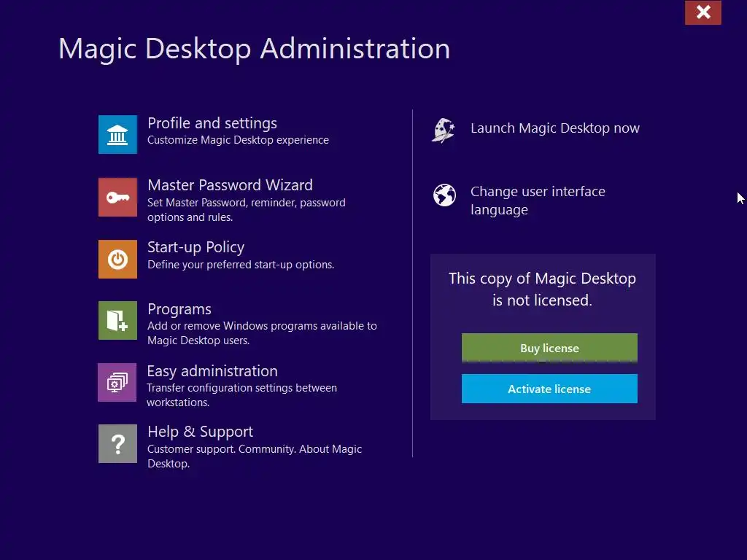The height and width of the screenshot is (560, 747).
Task: Click 'This copy of Magic Desktop is not licensed.' text
Action: 542,289
